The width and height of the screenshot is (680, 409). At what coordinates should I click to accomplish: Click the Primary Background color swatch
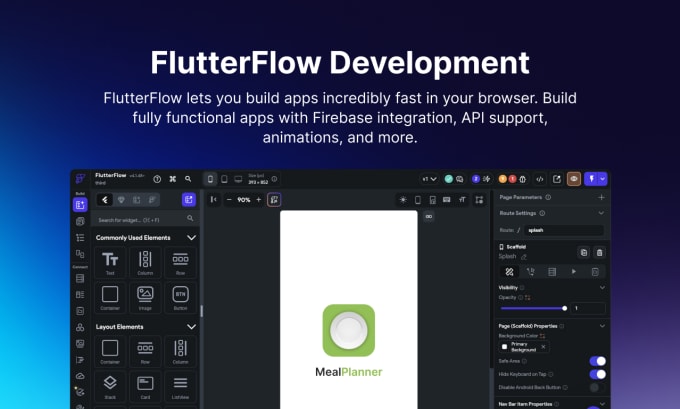[504, 347]
